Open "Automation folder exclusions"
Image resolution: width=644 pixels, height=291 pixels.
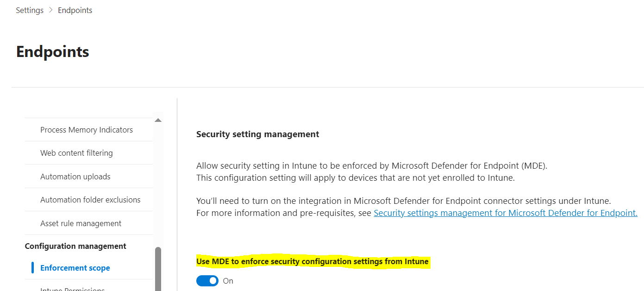tap(91, 199)
